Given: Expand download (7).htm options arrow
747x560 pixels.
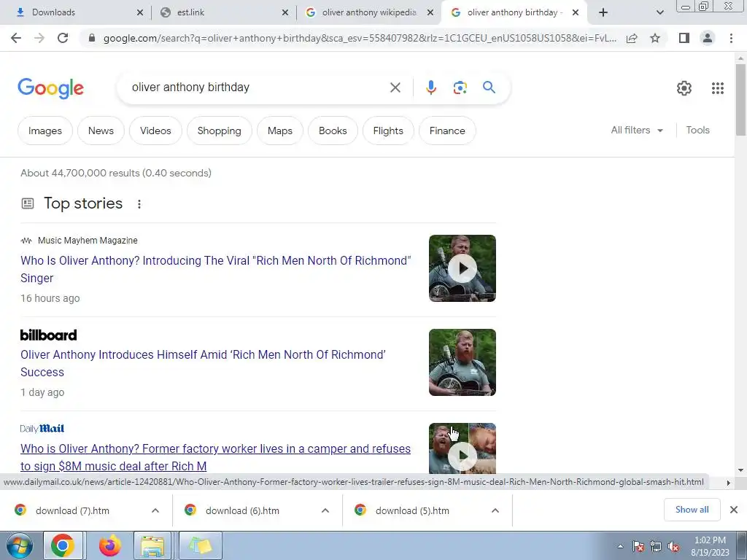Looking at the screenshot, I should (x=155, y=510).
